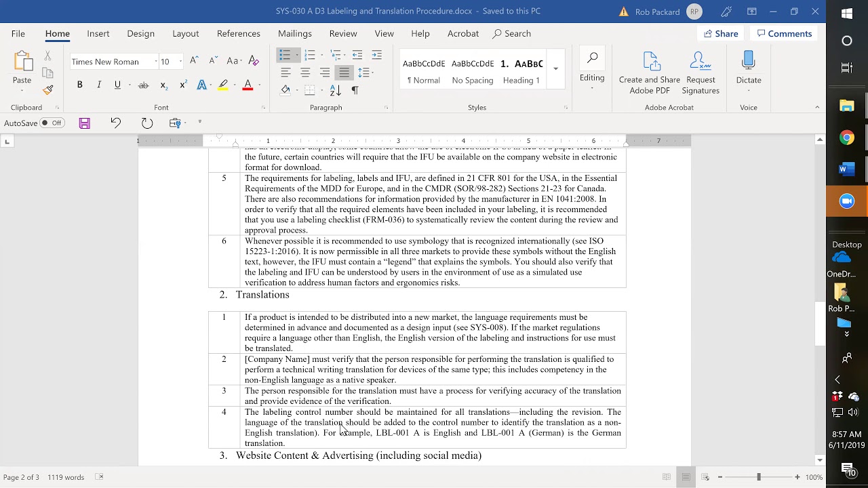This screenshot has width=868, height=488.
Task: Open the font size dropdown
Action: point(180,62)
